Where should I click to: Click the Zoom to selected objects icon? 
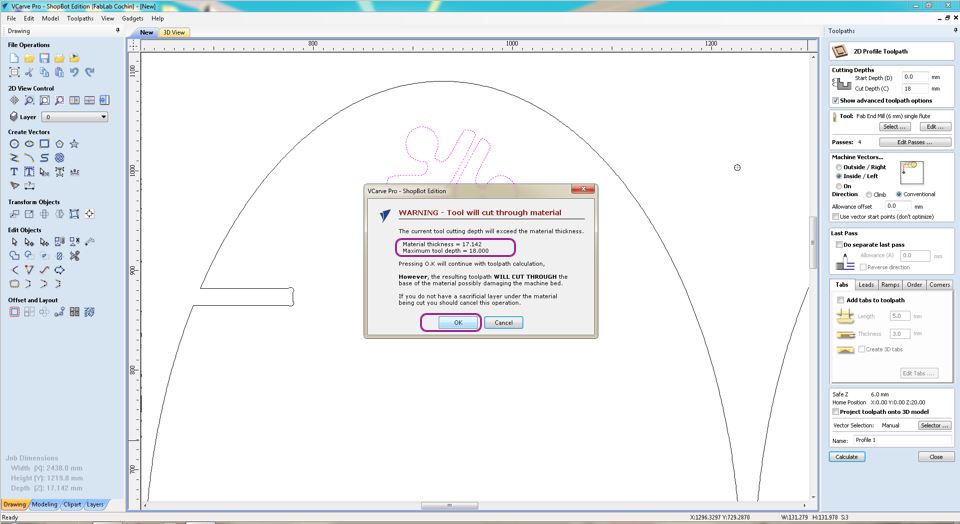pyautogui.click(x=59, y=100)
